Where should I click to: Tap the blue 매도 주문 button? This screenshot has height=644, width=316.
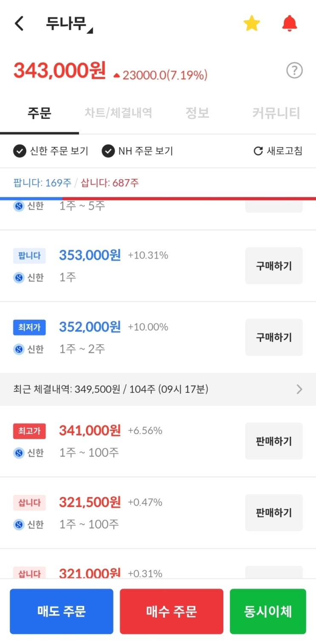pos(61,611)
